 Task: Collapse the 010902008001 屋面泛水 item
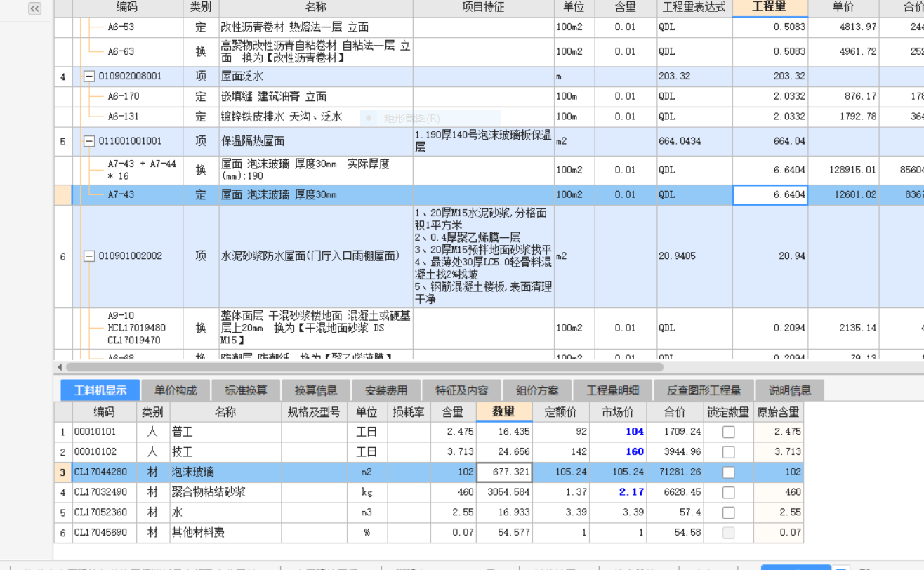89,77
